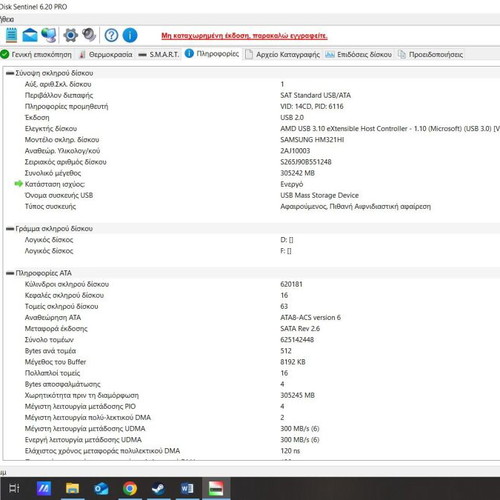
Task: Open Outlook from the taskbar
Action: pos(101,488)
